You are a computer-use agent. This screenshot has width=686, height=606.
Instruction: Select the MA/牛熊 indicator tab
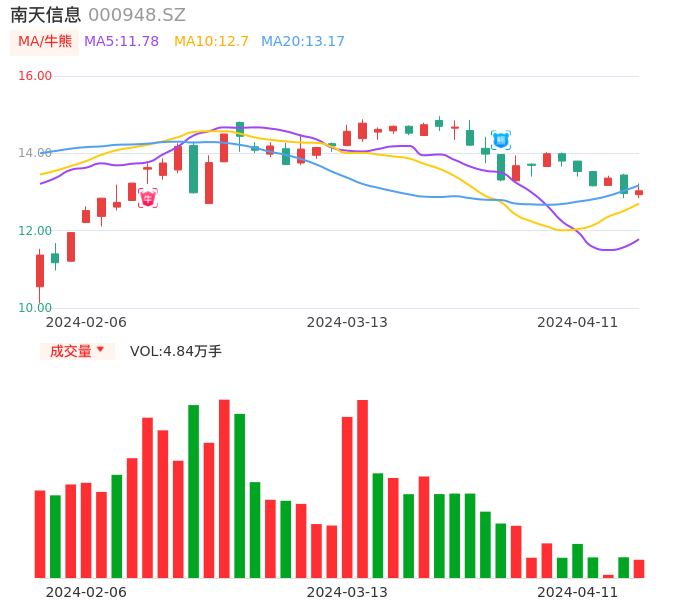[x=45, y=42]
